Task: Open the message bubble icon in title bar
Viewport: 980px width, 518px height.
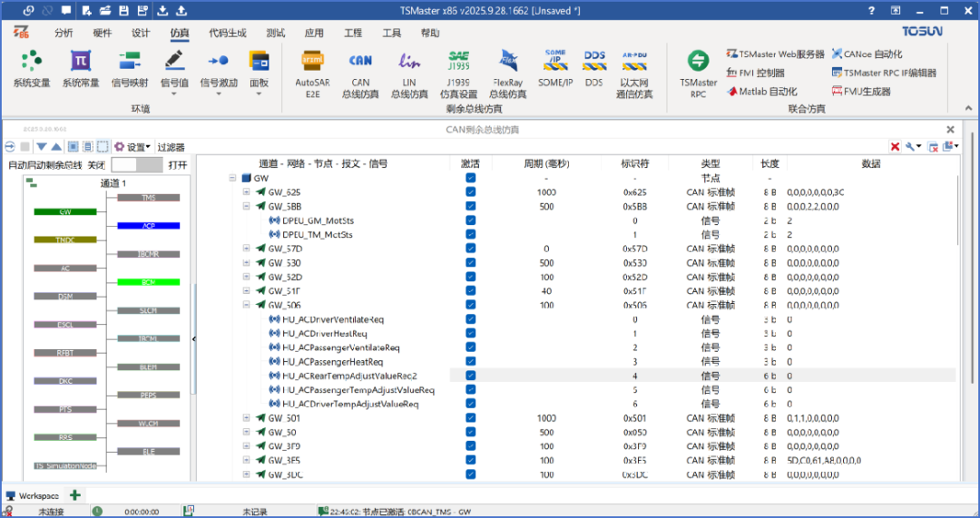Action: 66,11
